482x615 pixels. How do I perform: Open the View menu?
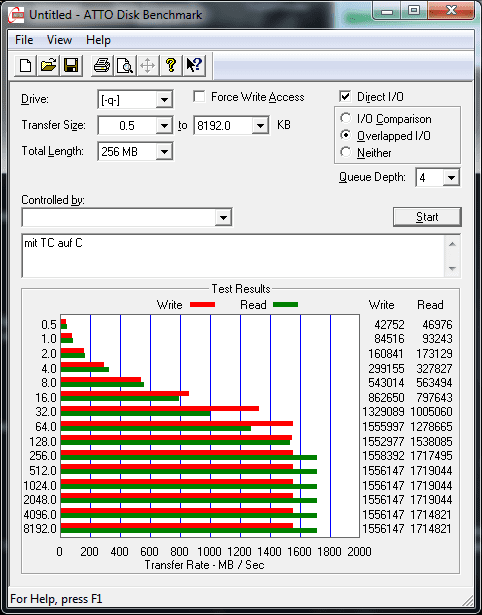[x=59, y=40]
